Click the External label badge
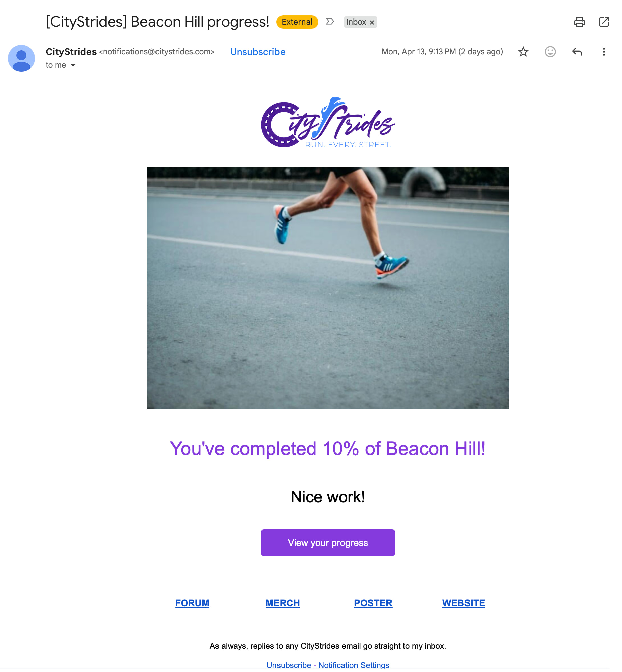Image resolution: width=622 pixels, height=672 pixels. click(x=297, y=22)
